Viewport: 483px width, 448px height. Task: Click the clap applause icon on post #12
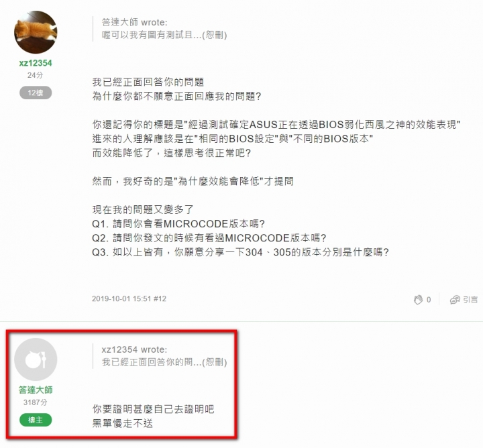tap(418, 300)
